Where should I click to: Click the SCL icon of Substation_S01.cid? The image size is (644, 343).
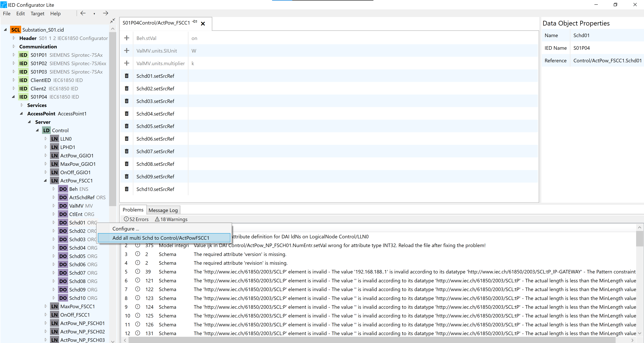click(x=15, y=30)
